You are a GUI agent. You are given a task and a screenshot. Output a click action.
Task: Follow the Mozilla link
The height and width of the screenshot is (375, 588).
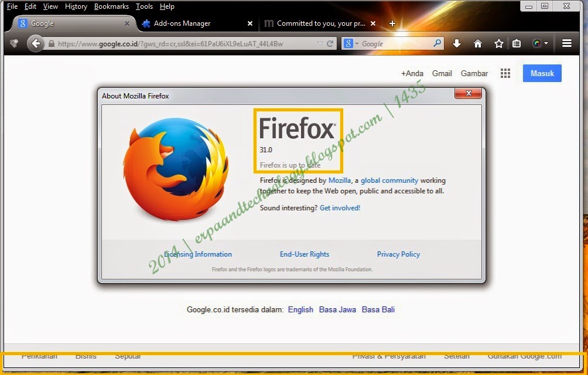point(339,180)
